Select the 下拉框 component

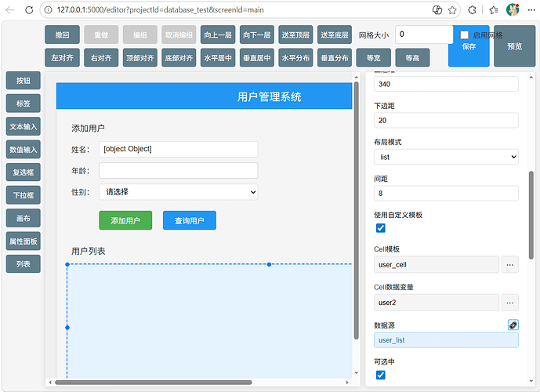[24, 195]
